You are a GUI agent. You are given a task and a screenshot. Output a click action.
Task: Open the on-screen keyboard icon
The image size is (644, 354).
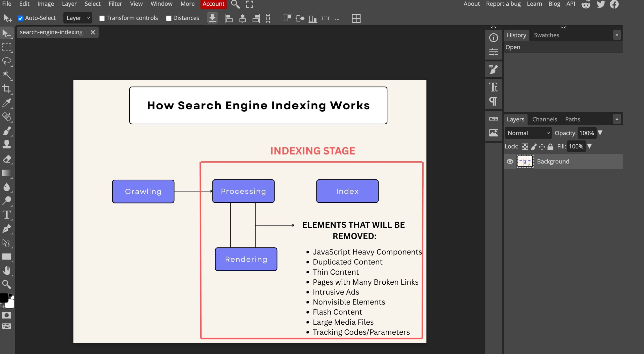7,326
